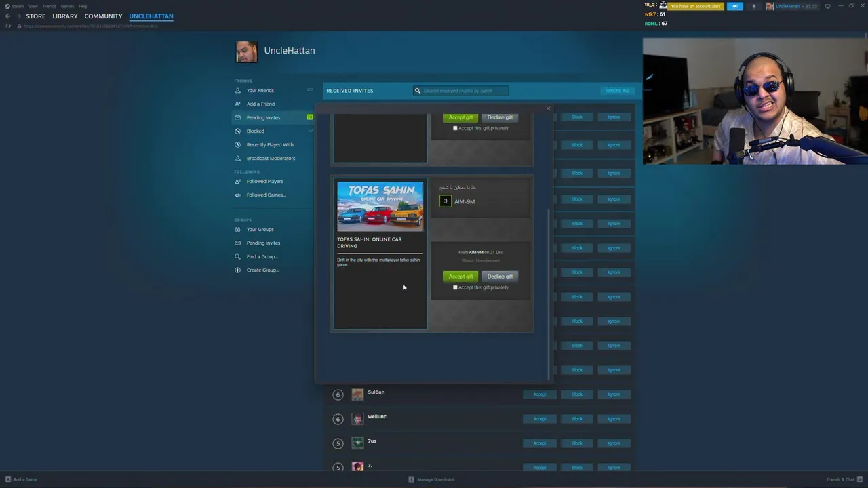Go back with the navigation arrow
868x488 pixels.
(7, 16)
